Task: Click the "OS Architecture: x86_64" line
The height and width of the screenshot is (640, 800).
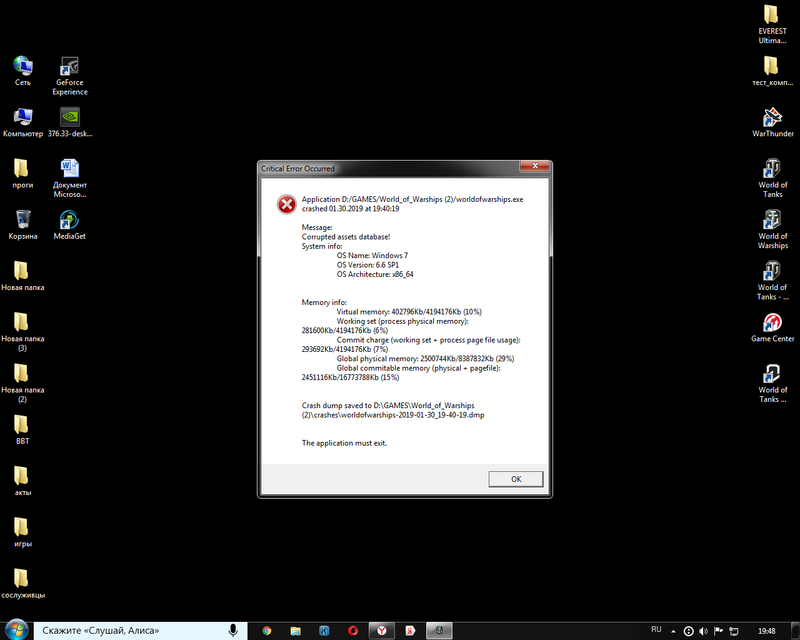Action: (375, 274)
